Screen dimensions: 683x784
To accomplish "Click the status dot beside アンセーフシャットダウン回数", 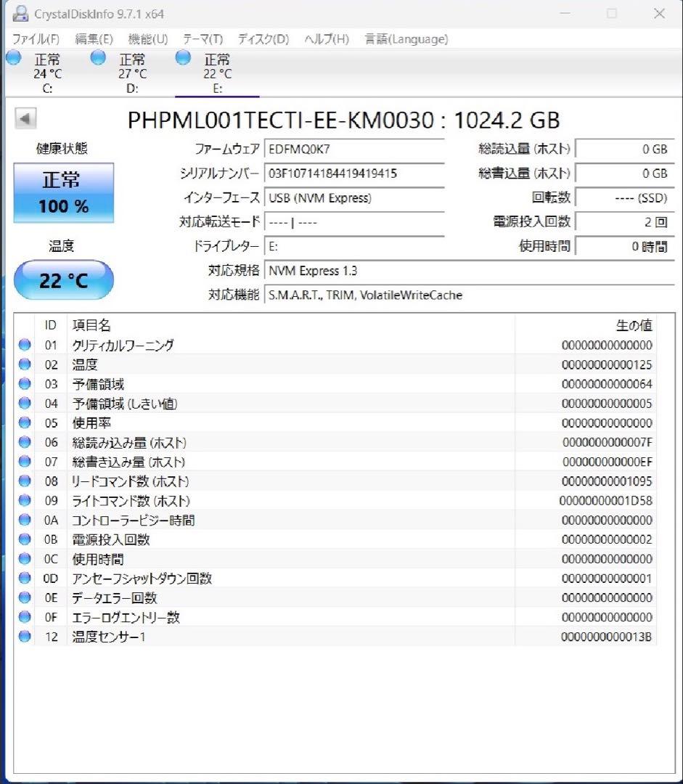I will coord(25,579).
